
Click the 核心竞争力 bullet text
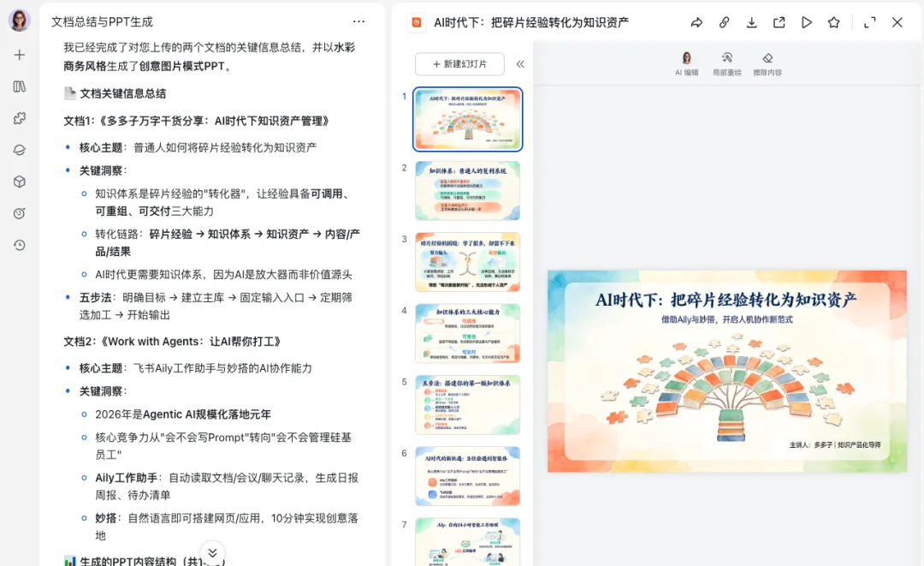tap(223, 446)
